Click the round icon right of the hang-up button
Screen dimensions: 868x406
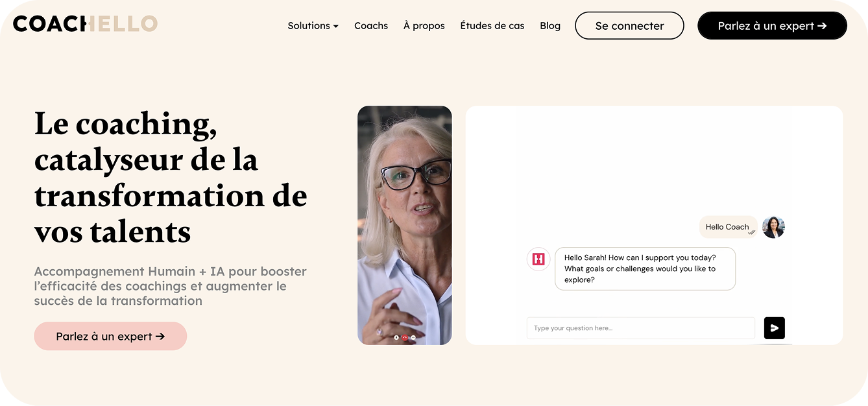tap(413, 337)
